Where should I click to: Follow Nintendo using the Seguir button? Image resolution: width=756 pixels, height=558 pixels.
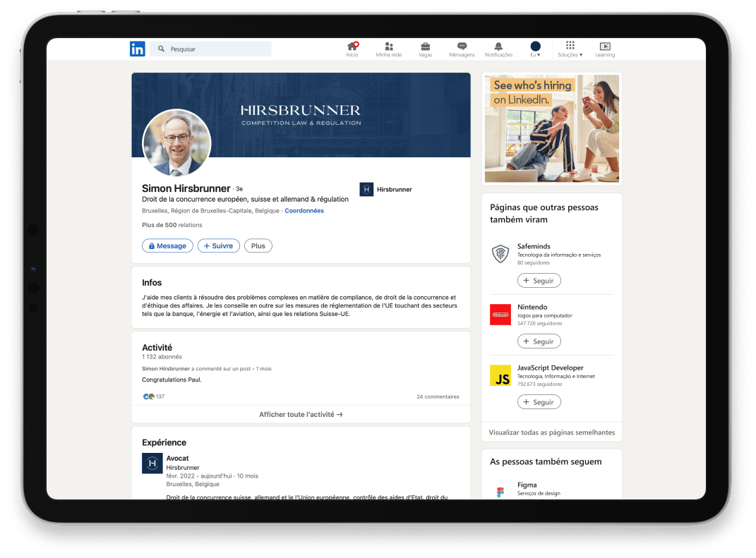(539, 341)
